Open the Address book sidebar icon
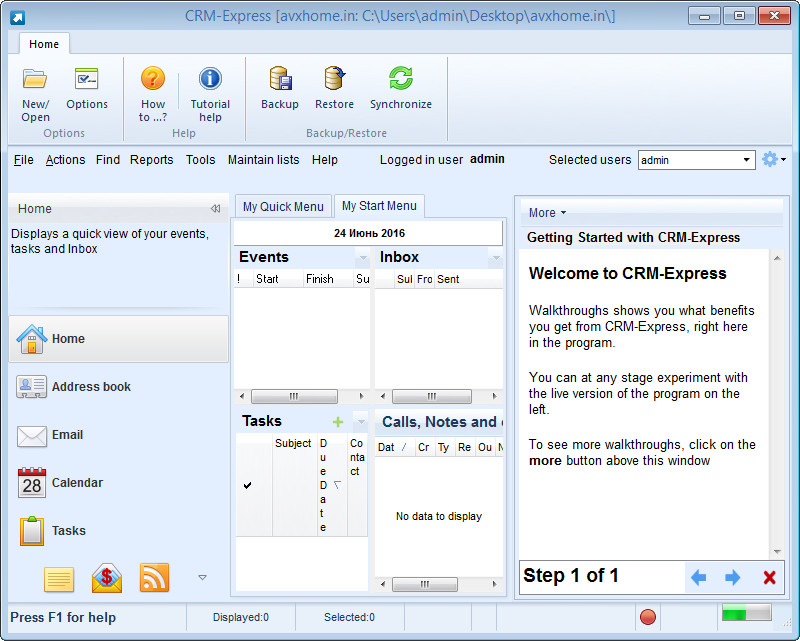The image size is (800, 641). point(32,387)
